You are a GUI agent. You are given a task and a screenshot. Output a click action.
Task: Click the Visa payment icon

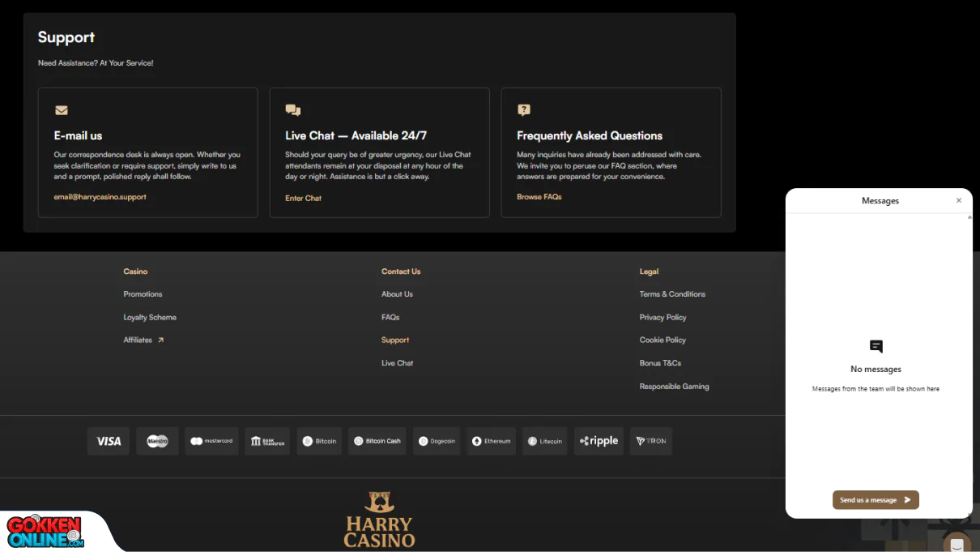[108, 441]
